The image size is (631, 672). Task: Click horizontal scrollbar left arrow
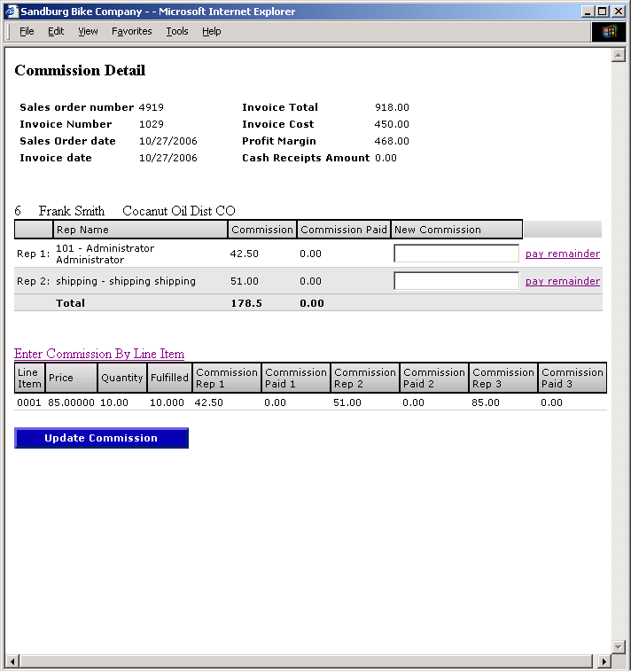click(12, 661)
